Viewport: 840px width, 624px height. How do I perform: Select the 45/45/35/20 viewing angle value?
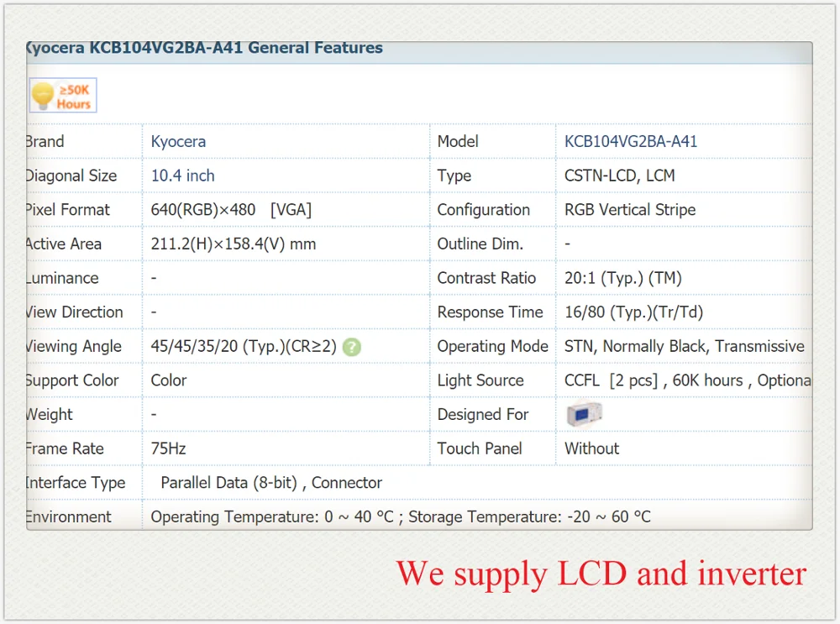244,347
